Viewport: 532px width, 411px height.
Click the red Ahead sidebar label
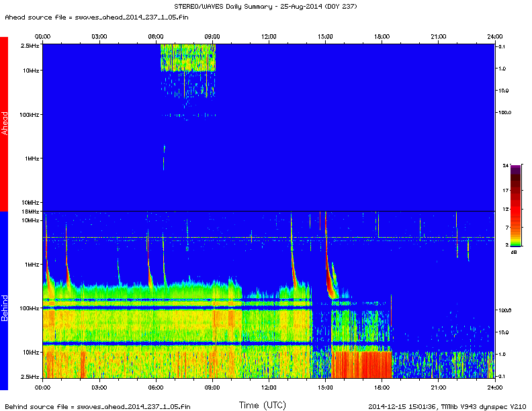click(x=4, y=124)
